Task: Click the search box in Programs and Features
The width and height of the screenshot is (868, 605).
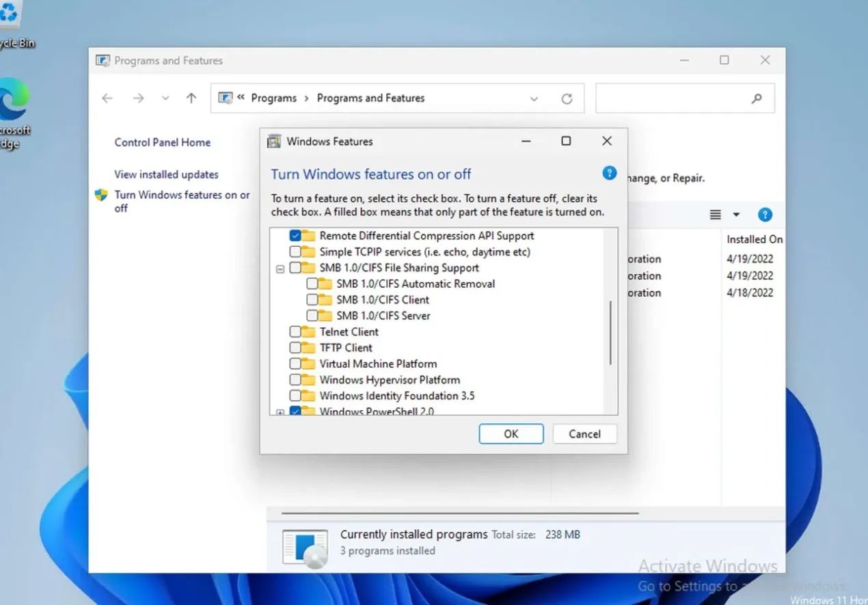Action: (x=685, y=98)
